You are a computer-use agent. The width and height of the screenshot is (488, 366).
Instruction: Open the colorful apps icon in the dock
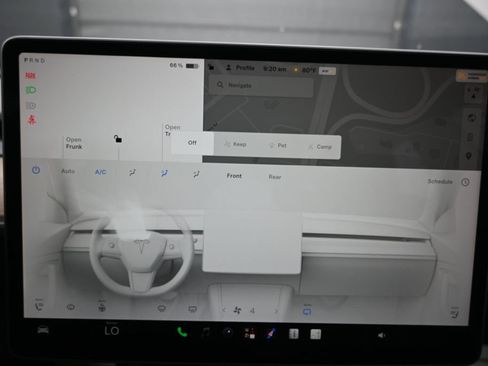coord(250,333)
